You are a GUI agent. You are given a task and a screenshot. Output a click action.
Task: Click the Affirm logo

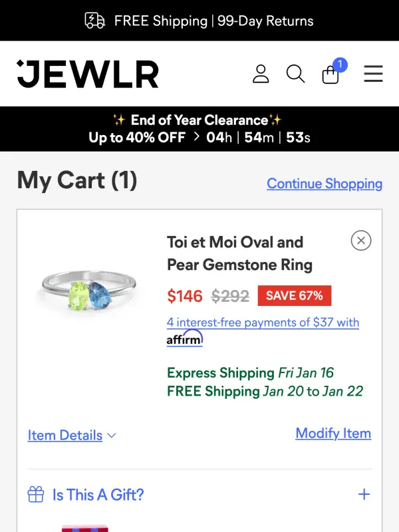[x=184, y=339]
